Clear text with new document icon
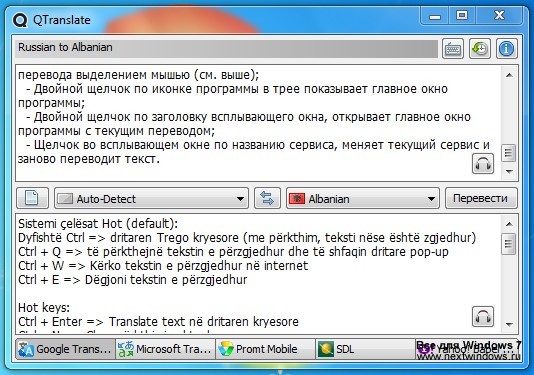Screen dimensions: 534x375 tap(32, 198)
